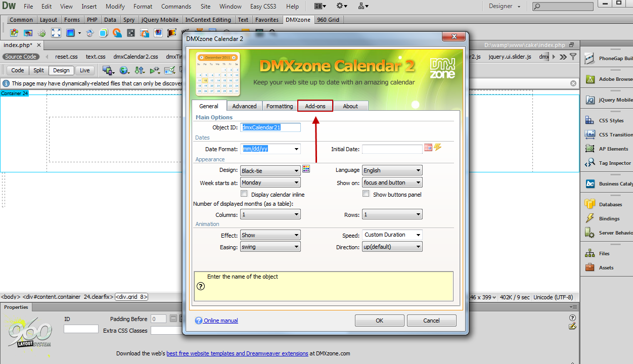This screenshot has height=364, width=633.
Task: Open the Speed dropdown
Action: [x=392, y=235]
